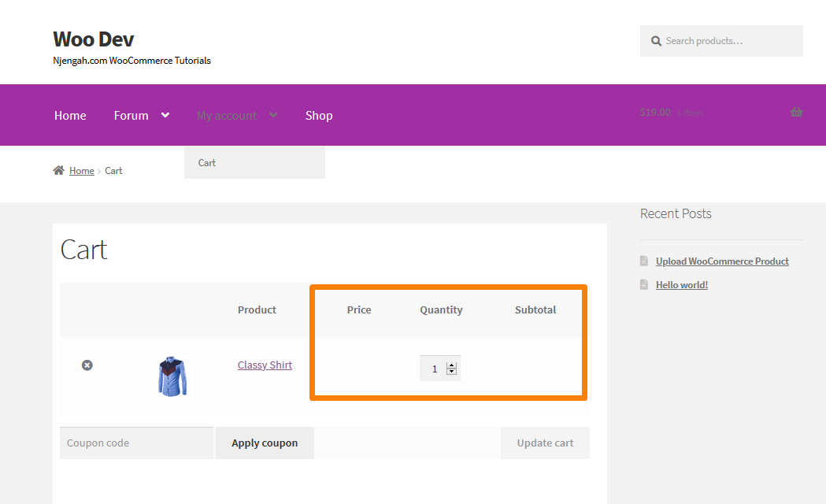Go to Home in the navigation bar
826x504 pixels.
point(70,115)
